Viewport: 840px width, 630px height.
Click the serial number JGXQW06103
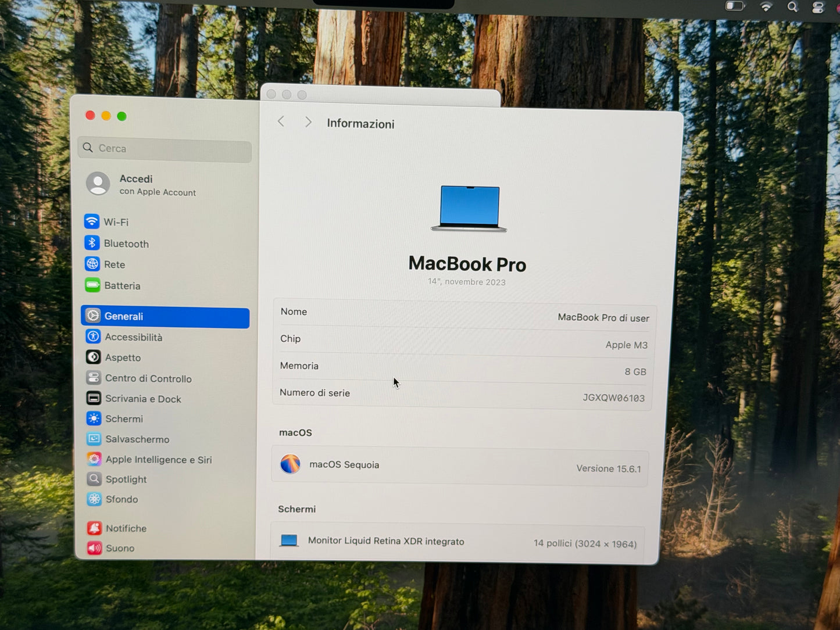[614, 398]
